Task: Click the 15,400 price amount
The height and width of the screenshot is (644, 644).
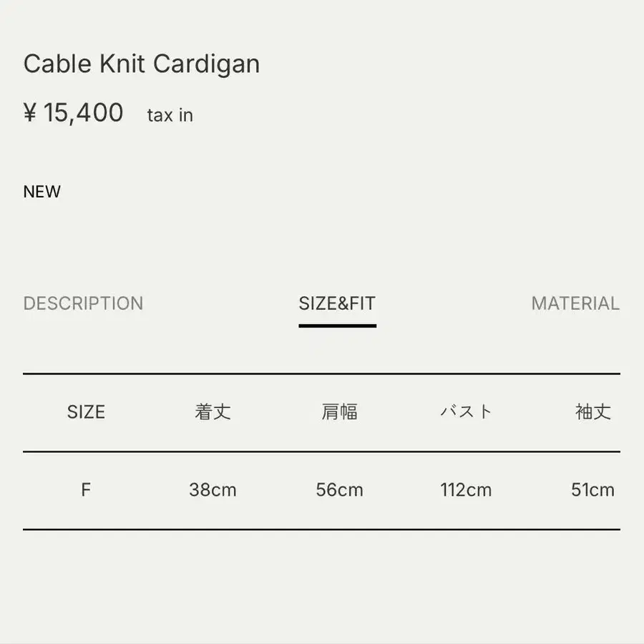Action: point(84,112)
